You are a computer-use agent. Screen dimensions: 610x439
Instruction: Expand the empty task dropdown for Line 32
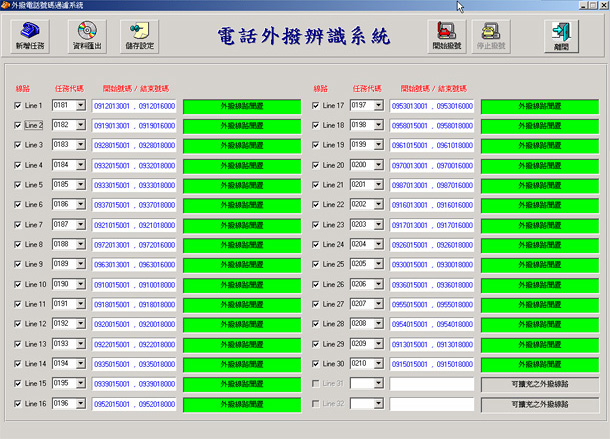379,404
